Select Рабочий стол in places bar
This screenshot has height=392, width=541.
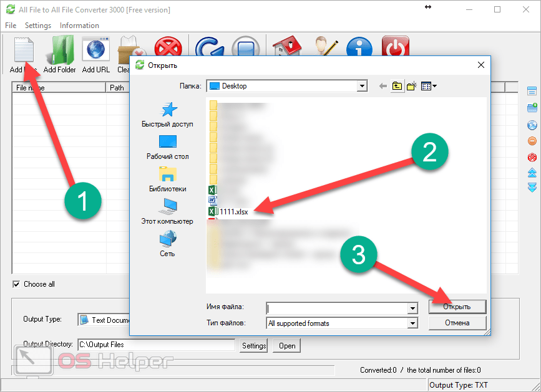[x=167, y=148]
